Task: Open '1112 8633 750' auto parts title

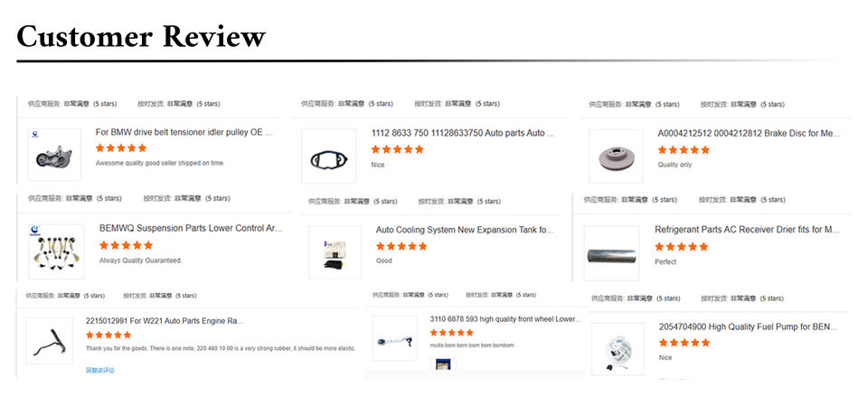Action: point(462,134)
